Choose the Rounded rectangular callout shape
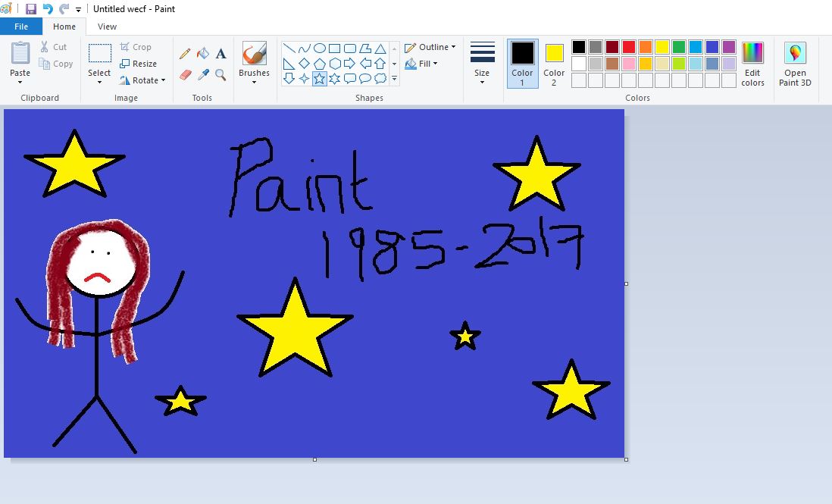832x504 pixels. tap(349, 79)
